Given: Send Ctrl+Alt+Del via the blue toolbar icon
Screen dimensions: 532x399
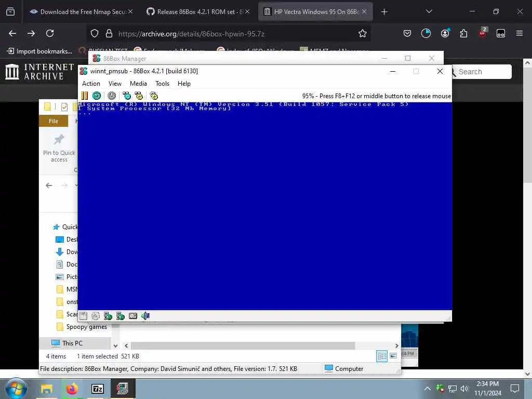Looking at the screenshot, I should (x=127, y=96).
